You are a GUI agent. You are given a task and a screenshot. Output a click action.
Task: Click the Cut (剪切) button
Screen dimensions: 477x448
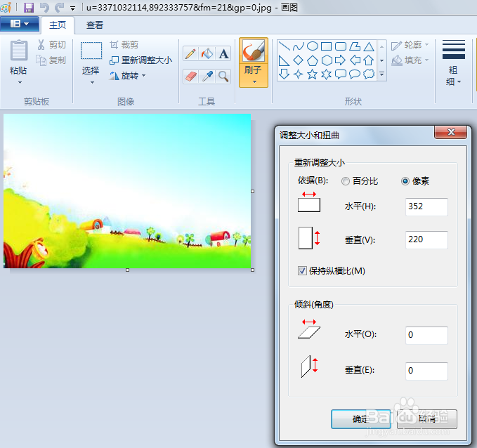(51, 45)
